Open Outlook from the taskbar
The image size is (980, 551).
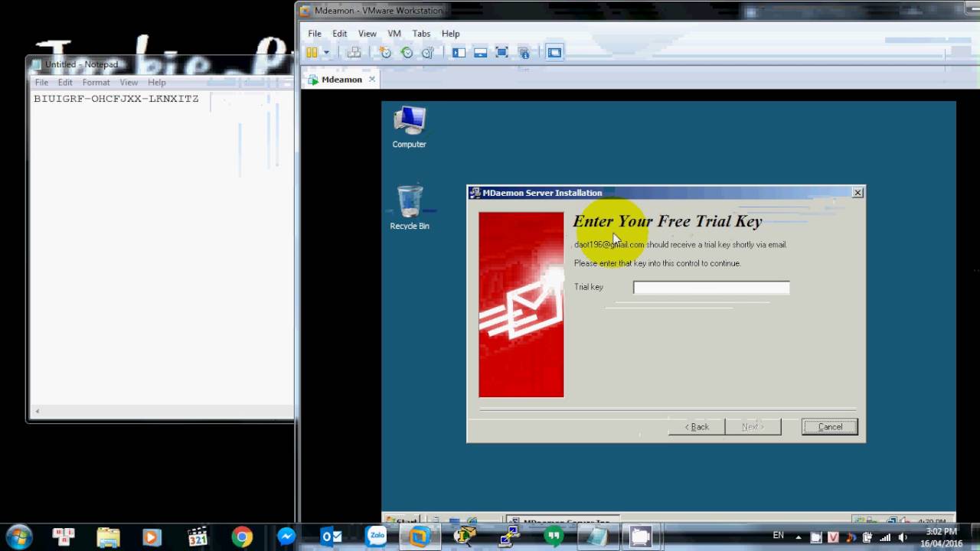332,537
